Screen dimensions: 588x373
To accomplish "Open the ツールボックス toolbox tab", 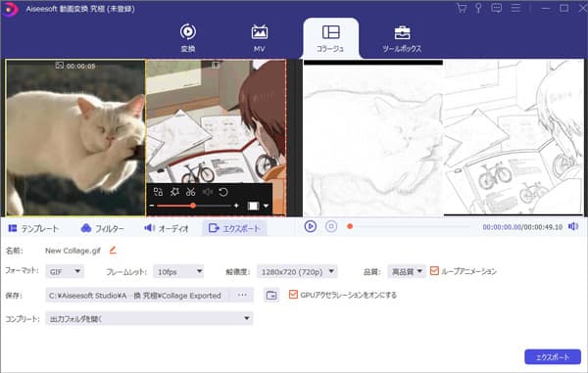I will pyautogui.click(x=402, y=38).
